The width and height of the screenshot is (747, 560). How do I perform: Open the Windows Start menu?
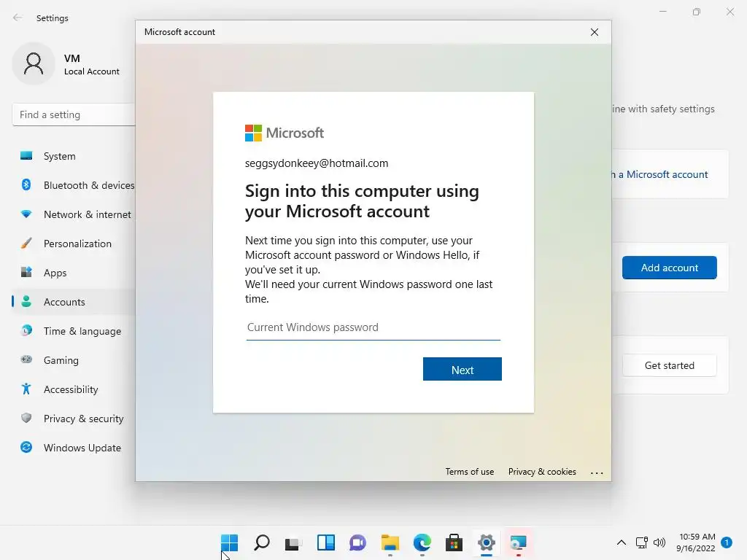(x=229, y=542)
